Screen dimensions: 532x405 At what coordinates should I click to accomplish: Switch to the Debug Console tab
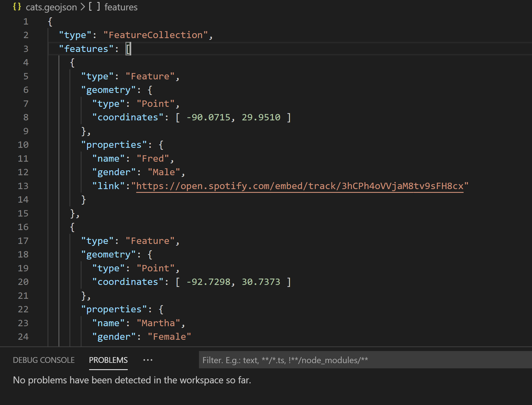tap(44, 360)
